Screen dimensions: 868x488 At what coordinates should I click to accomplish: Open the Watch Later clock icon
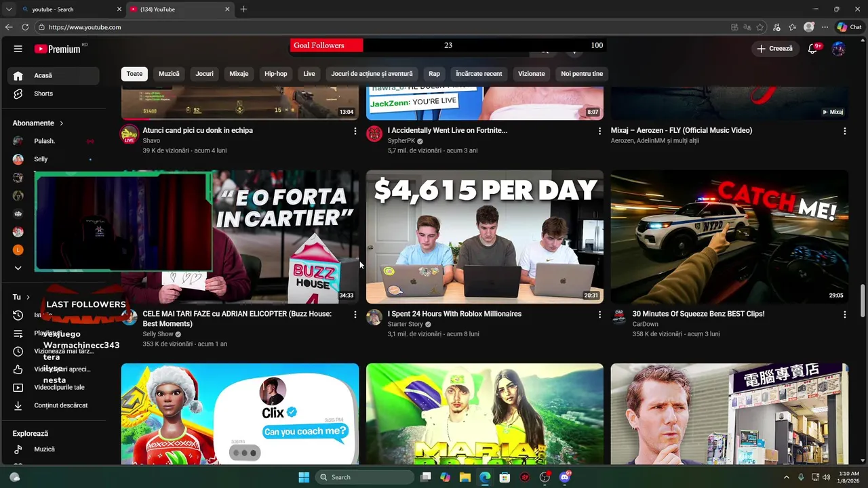point(18,351)
